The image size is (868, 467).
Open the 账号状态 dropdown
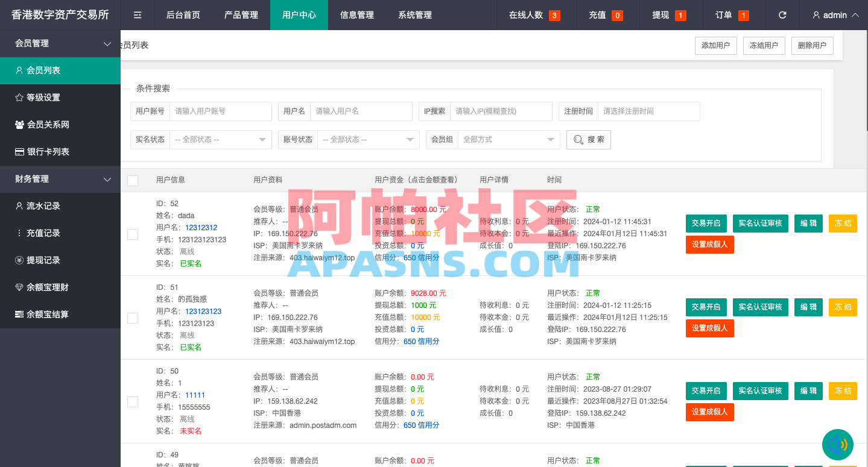(x=368, y=139)
